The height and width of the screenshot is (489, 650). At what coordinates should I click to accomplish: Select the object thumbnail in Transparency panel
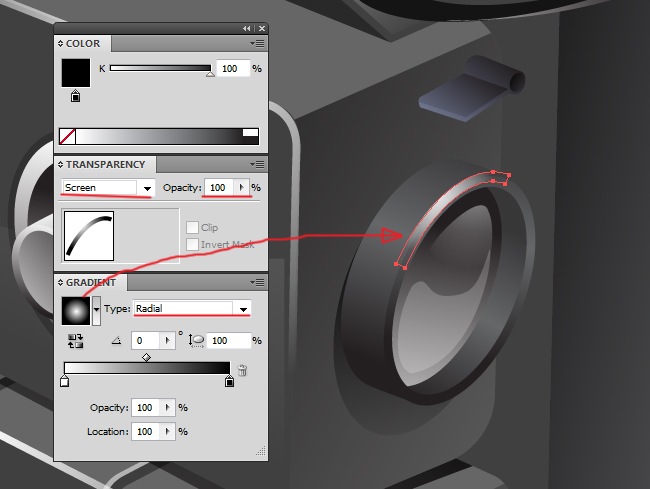[89, 236]
